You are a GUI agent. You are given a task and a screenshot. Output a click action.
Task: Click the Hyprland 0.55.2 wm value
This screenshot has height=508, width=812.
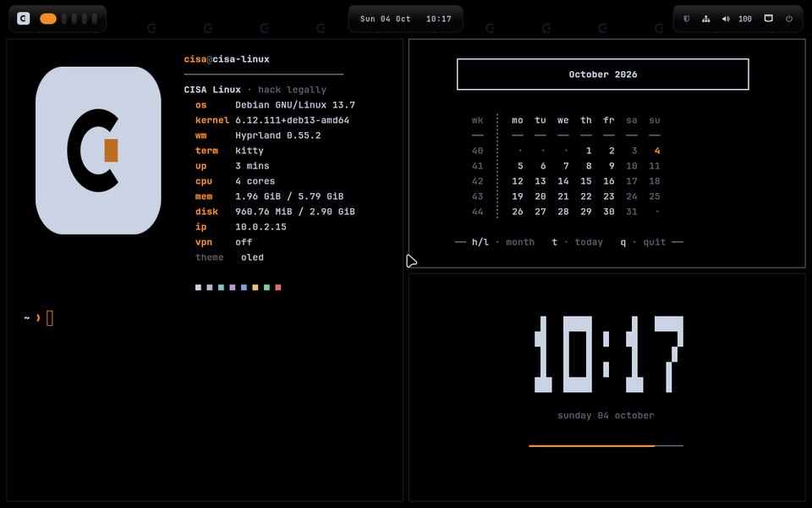277,135
